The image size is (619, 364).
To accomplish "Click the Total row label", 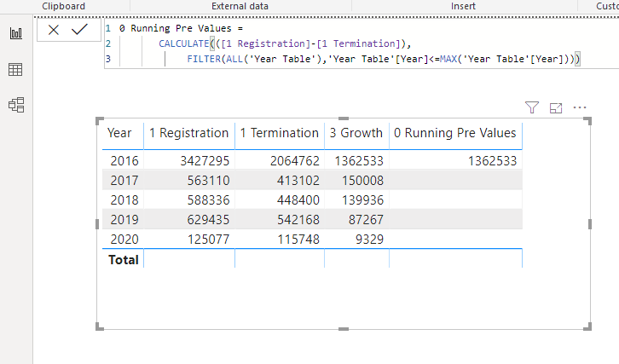I will 124,260.
